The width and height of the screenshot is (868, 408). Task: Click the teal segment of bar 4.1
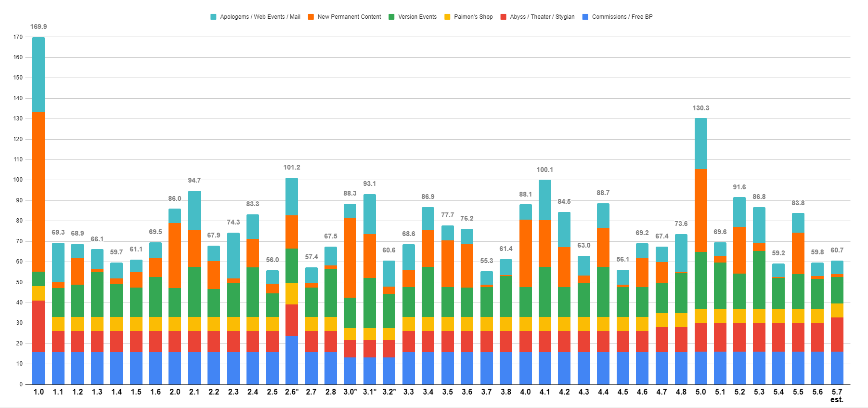click(545, 200)
